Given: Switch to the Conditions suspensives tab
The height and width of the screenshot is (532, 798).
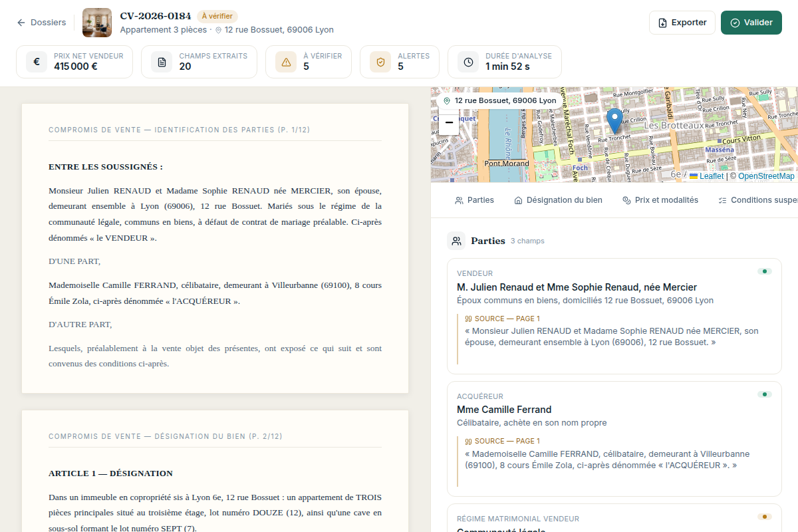Looking at the screenshot, I should [757, 200].
